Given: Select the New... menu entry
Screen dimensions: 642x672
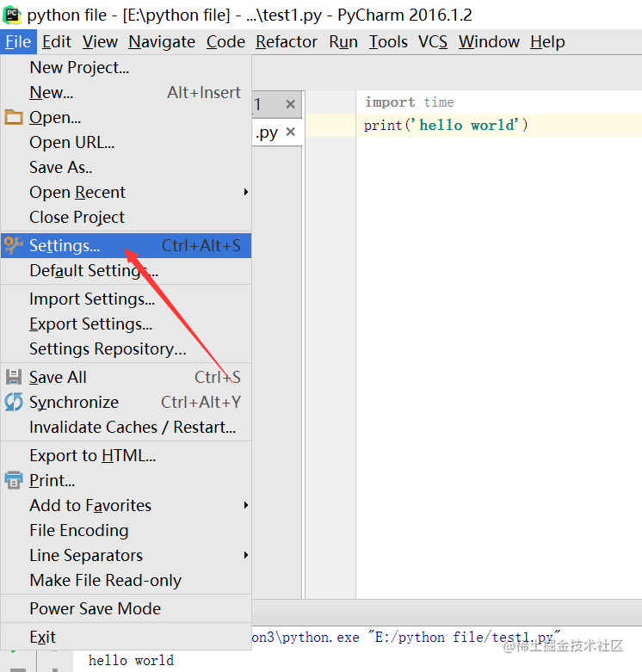Looking at the screenshot, I should tap(126, 92).
